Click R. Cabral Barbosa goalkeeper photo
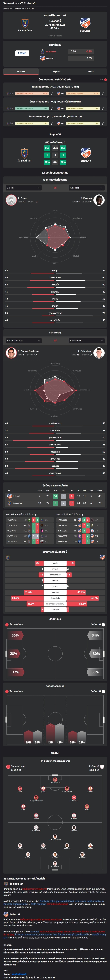This screenshot has height=980, width=110. tap(11, 353)
